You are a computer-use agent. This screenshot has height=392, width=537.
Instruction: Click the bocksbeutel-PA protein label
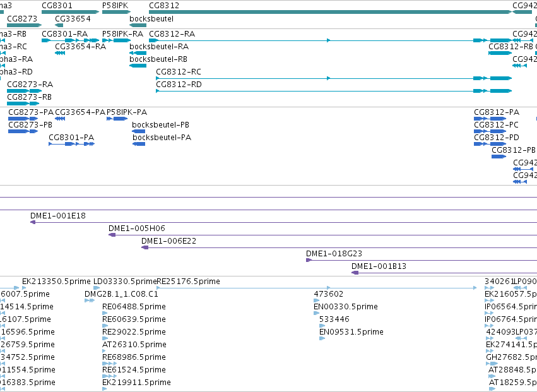[162, 138]
